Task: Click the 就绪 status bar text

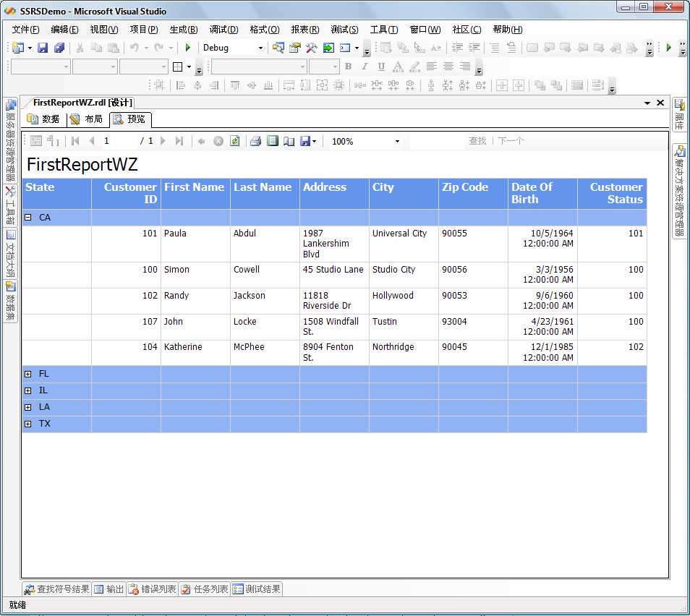Action: click(17, 605)
